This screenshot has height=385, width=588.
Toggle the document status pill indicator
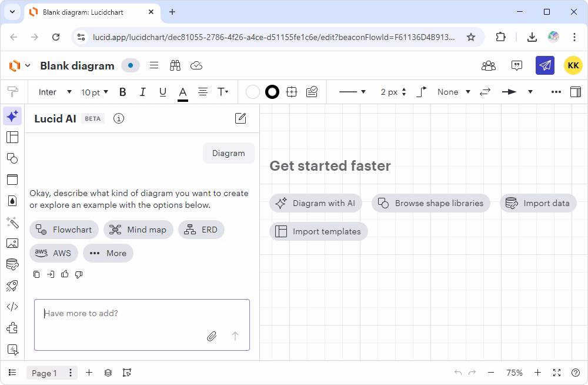pos(131,65)
